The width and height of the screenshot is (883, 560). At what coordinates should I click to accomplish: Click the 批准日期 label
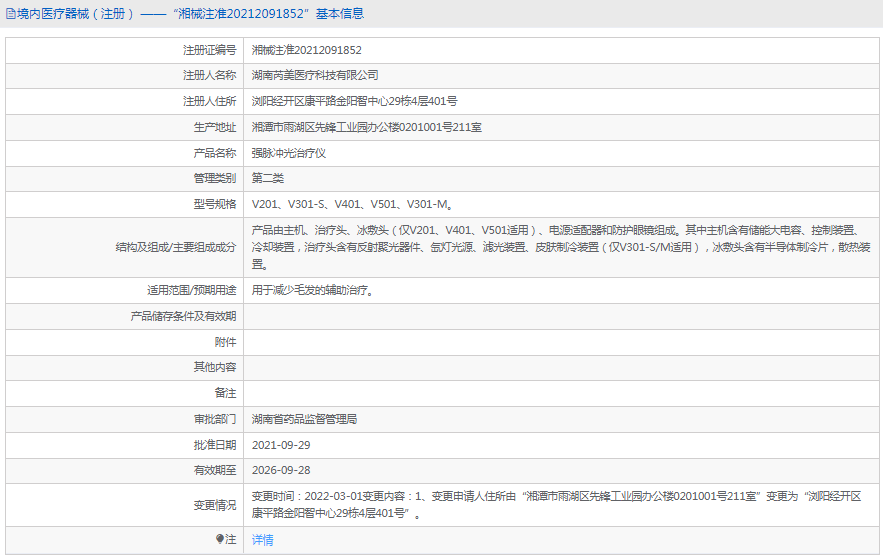point(215,445)
